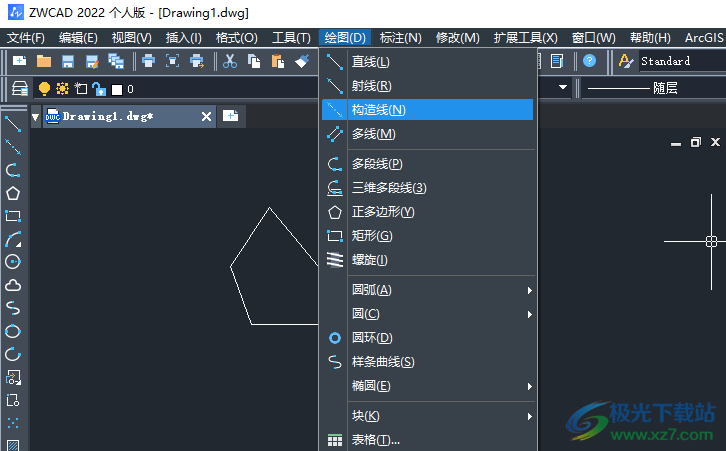726x451 pixels.
Task: Select the Revision Cloud tool
Action: coord(13,285)
